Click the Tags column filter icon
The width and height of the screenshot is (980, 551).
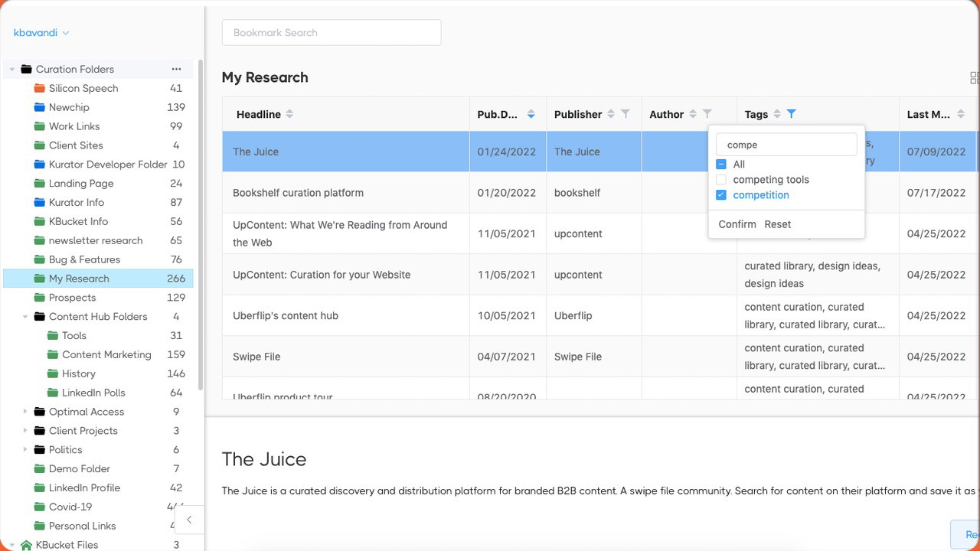point(791,114)
